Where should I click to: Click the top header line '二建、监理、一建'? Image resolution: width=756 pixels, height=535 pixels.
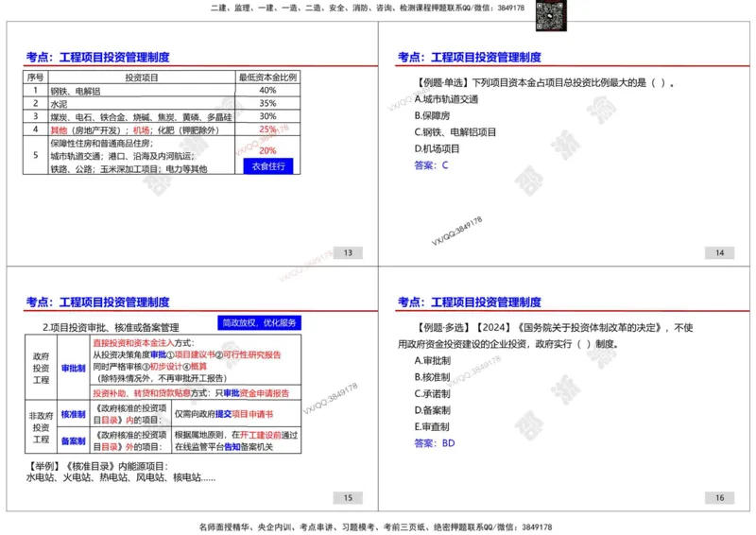click(368, 8)
